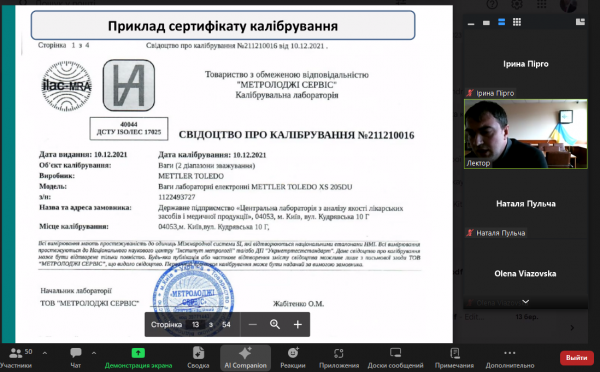Zoom out the PDF with minus button

click(253, 325)
